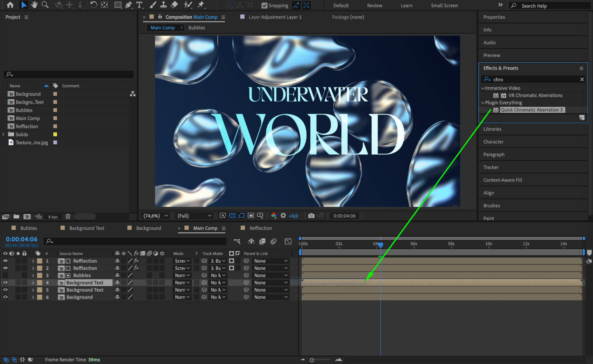Clear the effects search field
Screen dimensions: 593x364
tap(582, 79)
